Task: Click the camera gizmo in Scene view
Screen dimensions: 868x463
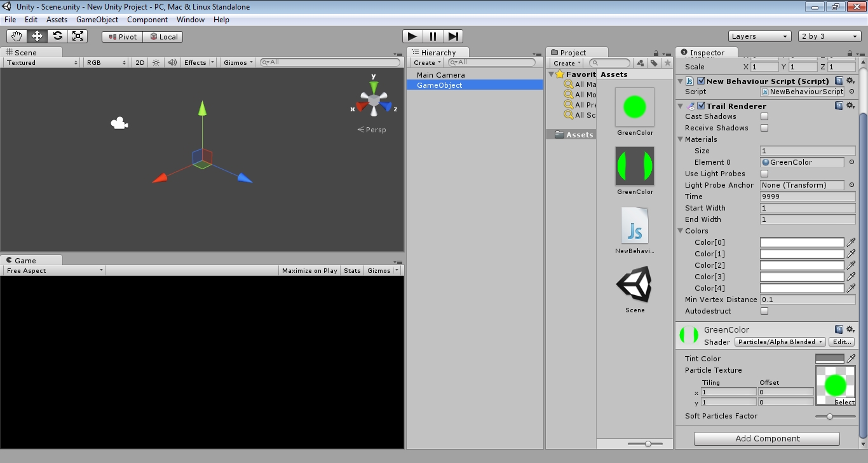Action: pos(119,123)
